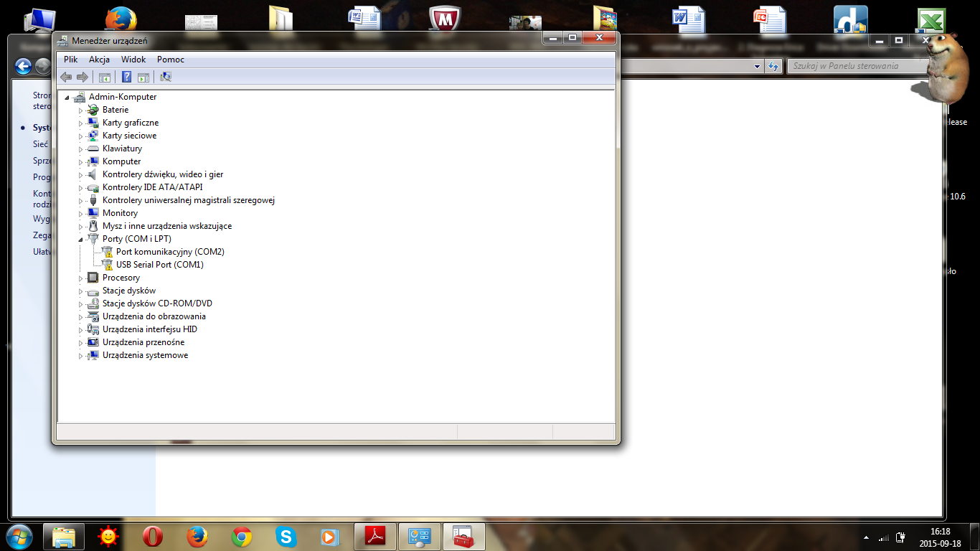This screenshot has height=551, width=980.
Task: Click the Control Panel address refresh button
Action: 773,67
